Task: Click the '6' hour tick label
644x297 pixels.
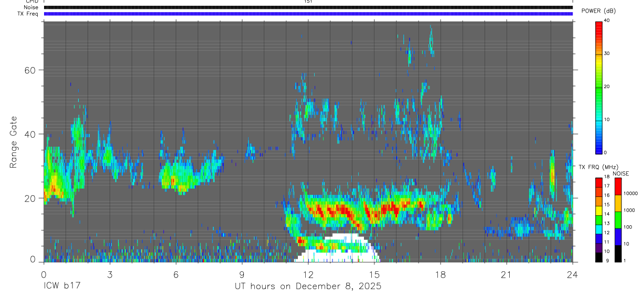Action: point(176,274)
